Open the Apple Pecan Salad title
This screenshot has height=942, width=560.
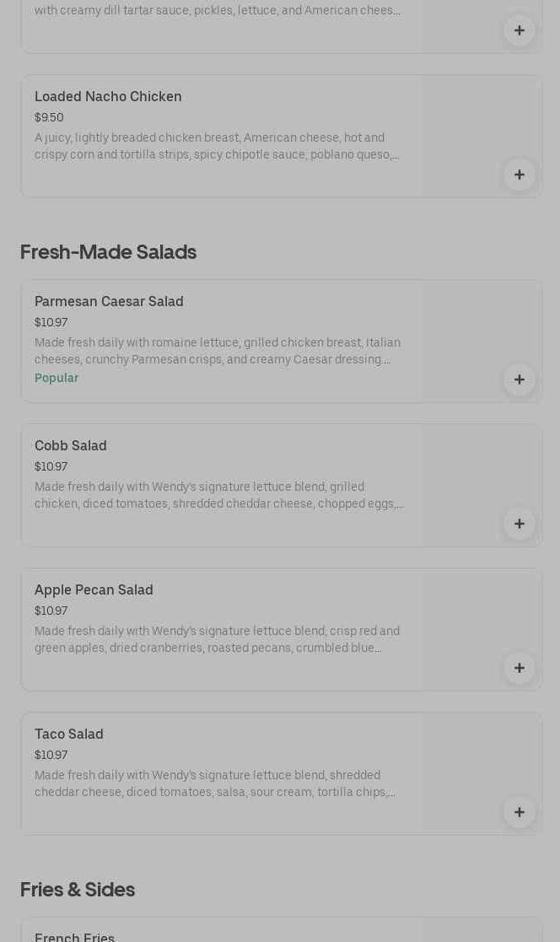[x=94, y=590]
